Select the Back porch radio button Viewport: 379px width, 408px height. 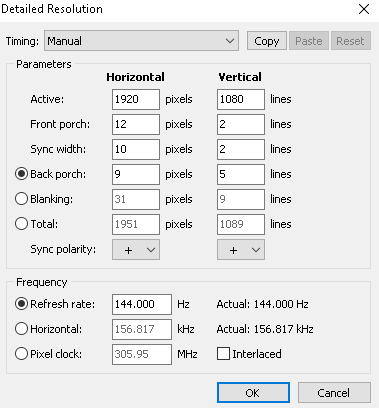tap(21, 174)
